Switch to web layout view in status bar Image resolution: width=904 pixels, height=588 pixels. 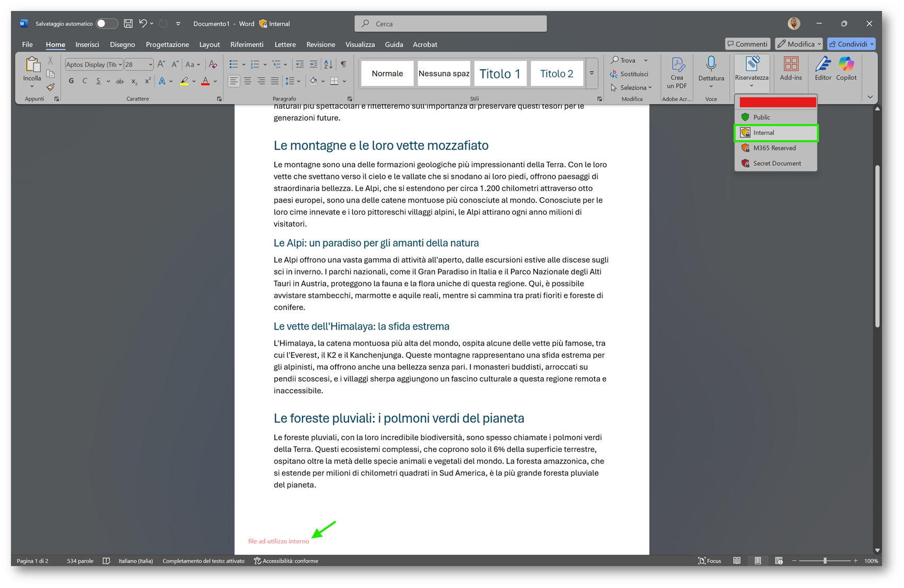[779, 561]
